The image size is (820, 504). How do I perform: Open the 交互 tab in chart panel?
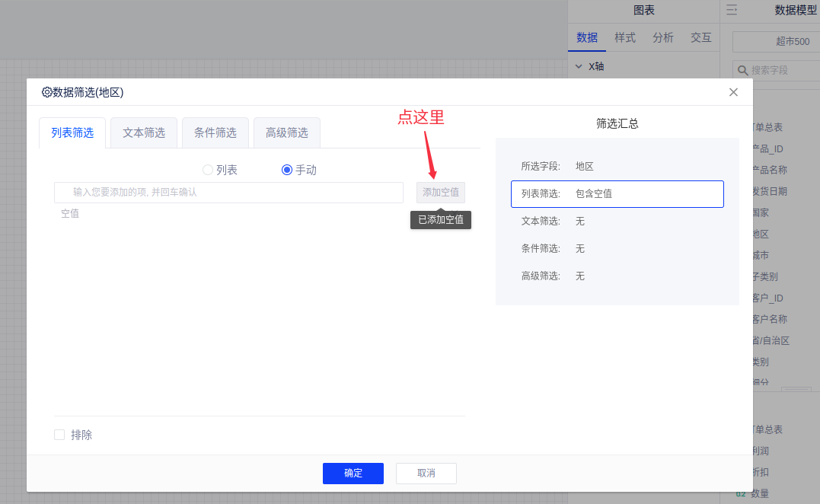(x=700, y=37)
